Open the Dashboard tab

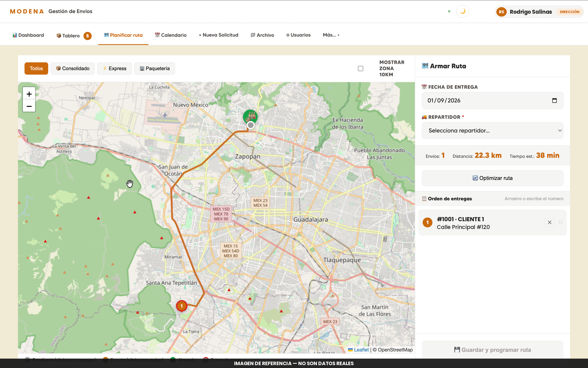(x=28, y=35)
